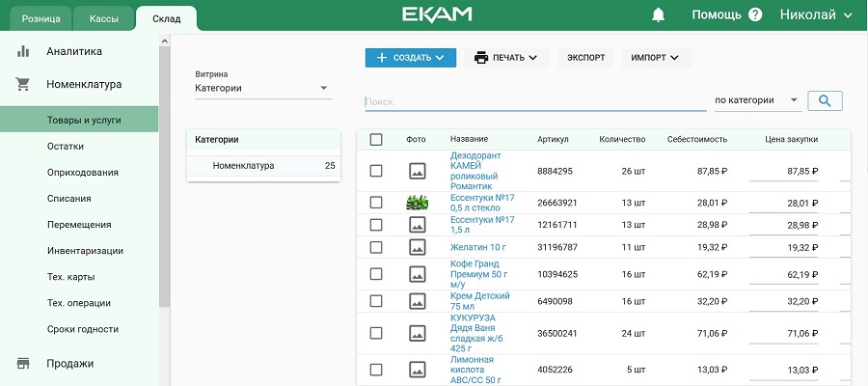Open Перемещения in the sidebar
The height and width of the screenshot is (386, 868).
(79, 224)
